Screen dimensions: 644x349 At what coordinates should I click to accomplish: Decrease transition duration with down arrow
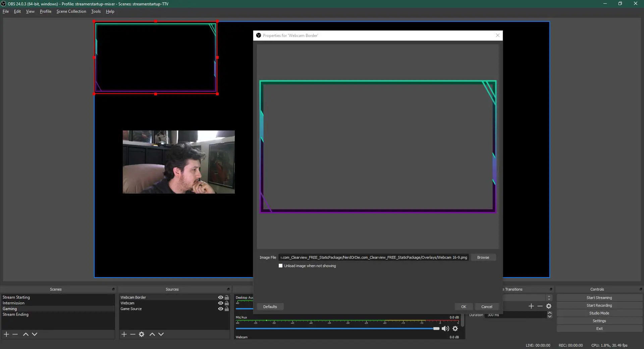tap(549, 316)
